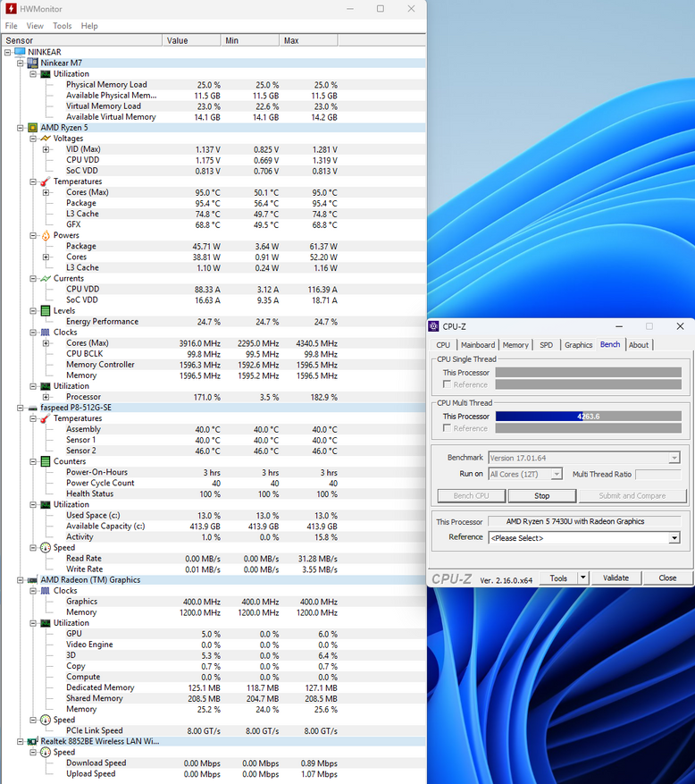Open the Tools menu in HWMonitor
695x784 pixels.
click(x=62, y=26)
